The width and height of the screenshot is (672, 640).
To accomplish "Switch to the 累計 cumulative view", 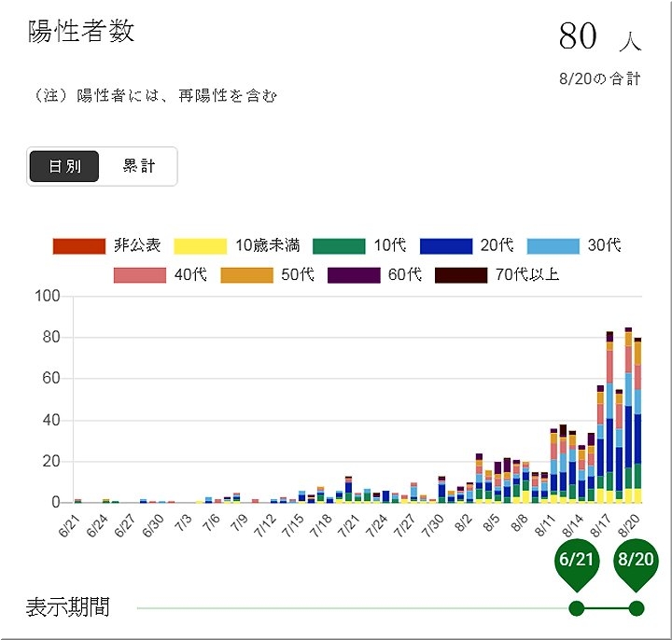I will [138, 167].
